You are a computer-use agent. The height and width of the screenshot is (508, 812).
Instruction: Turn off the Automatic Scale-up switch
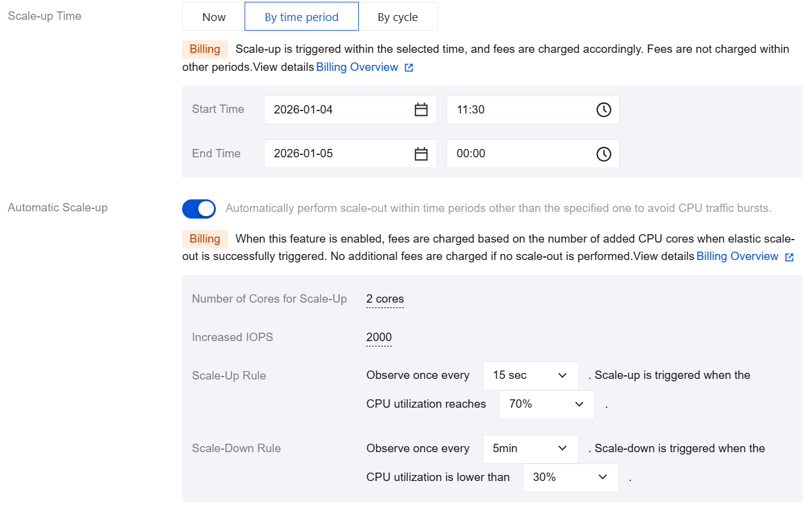[x=199, y=208]
